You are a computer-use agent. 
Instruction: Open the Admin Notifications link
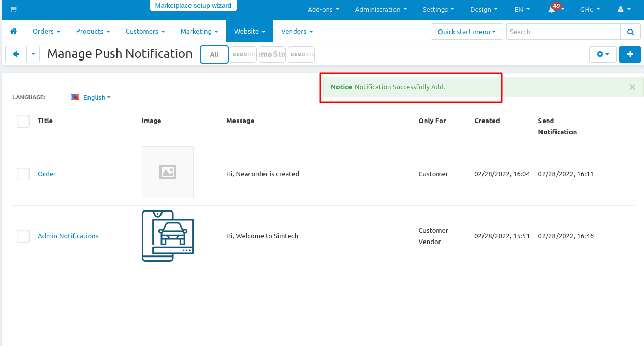(x=68, y=236)
